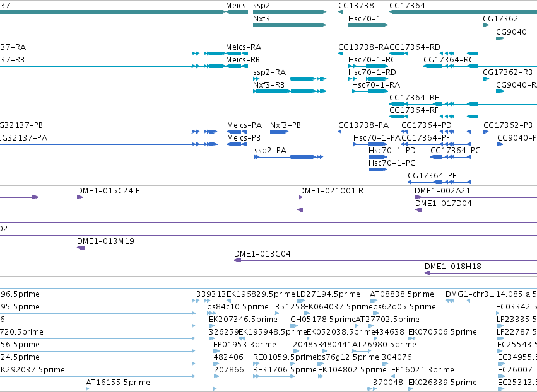Click transcript Hsc70-1-RA

pyautogui.click(x=376, y=85)
